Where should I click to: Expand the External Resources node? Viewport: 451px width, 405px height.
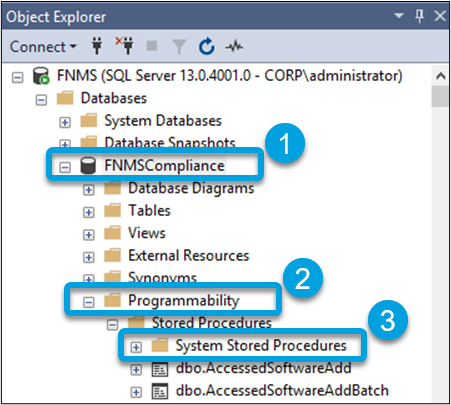pos(89,257)
